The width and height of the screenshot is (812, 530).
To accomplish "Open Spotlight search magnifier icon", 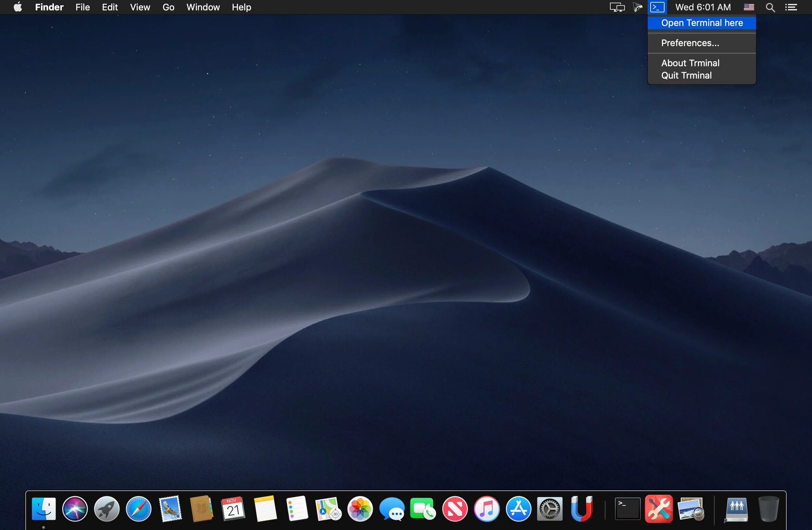I will pyautogui.click(x=770, y=7).
